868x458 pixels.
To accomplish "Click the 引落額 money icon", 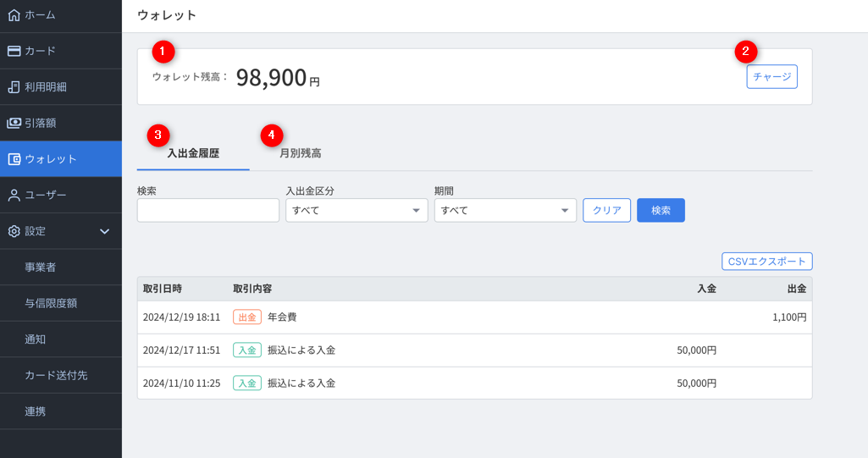I will pos(14,123).
